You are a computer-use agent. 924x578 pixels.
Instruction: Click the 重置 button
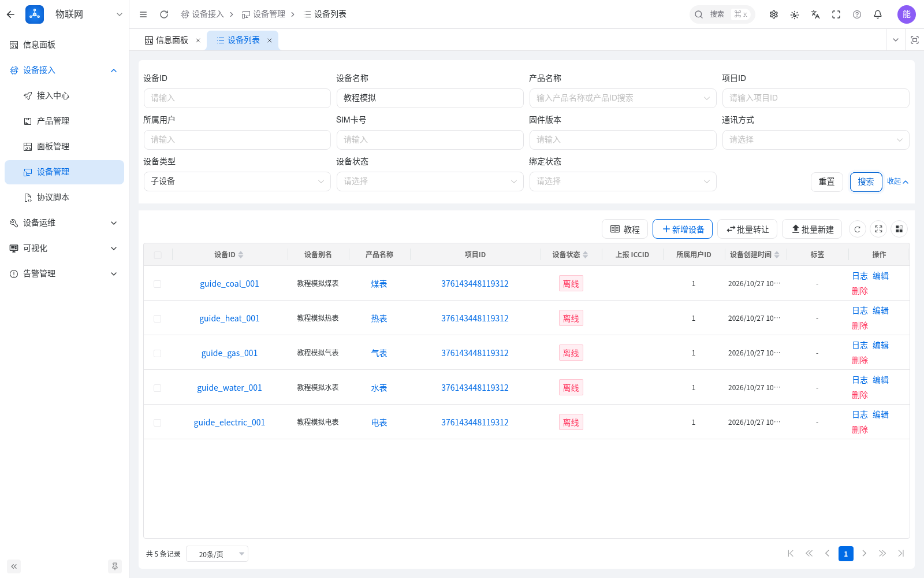(826, 181)
